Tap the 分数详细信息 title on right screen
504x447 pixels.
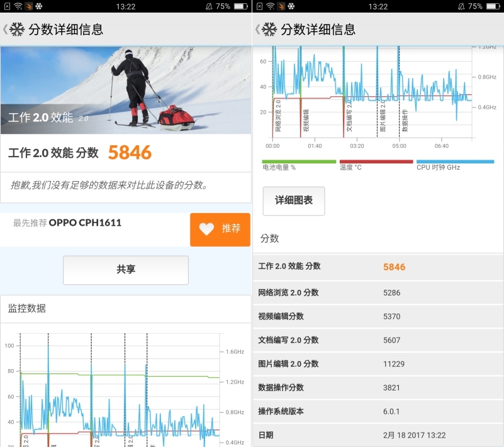(318, 30)
